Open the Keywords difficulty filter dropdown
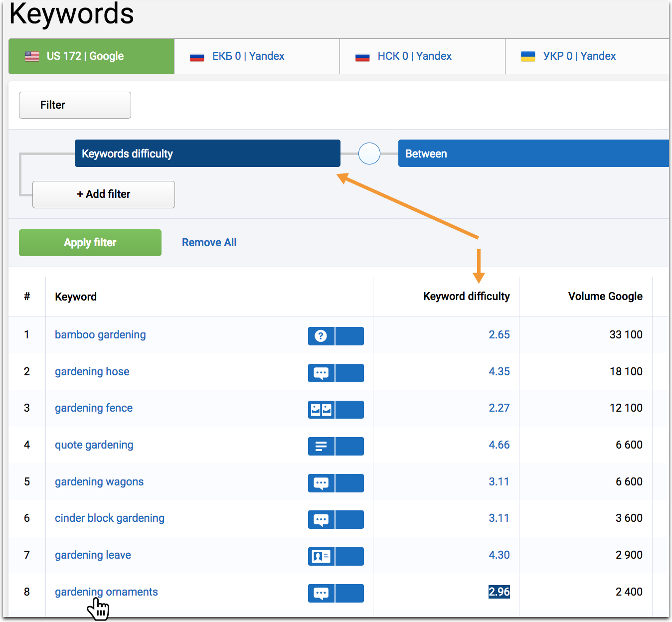This screenshot has height=622, width=672. [207, 154]
